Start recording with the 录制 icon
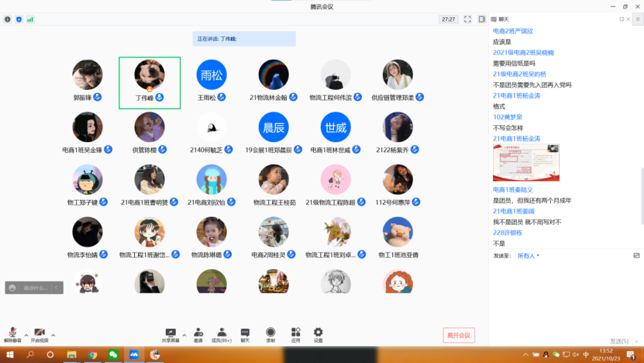This screenshot has height=363, width=644. click(270, 333)
